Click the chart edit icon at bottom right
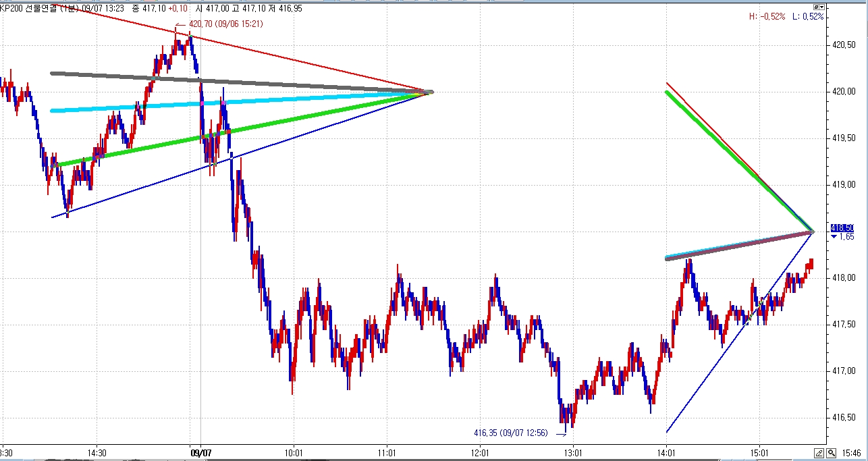Screen dimensions: 868x461 [x=819, y=453]
